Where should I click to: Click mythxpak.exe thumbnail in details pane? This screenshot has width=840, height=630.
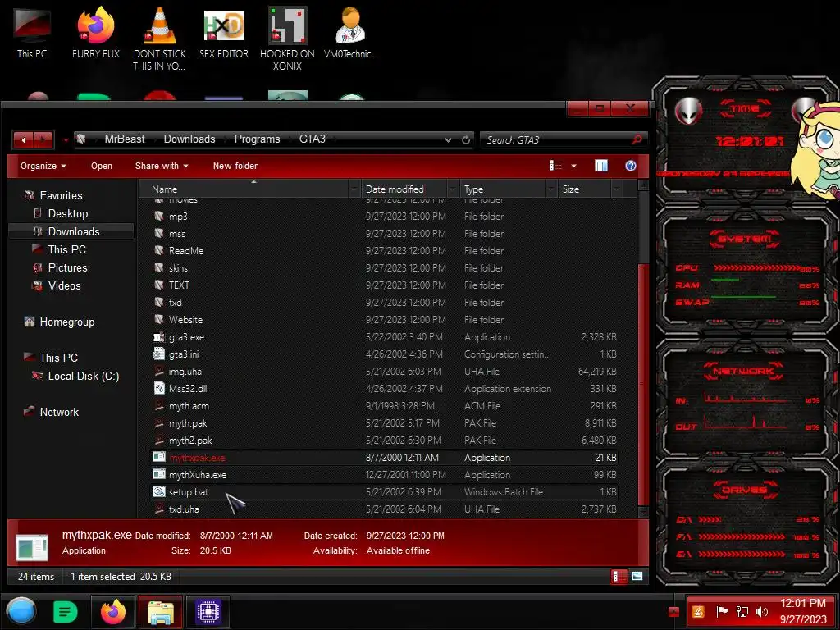tap(32, 547)
